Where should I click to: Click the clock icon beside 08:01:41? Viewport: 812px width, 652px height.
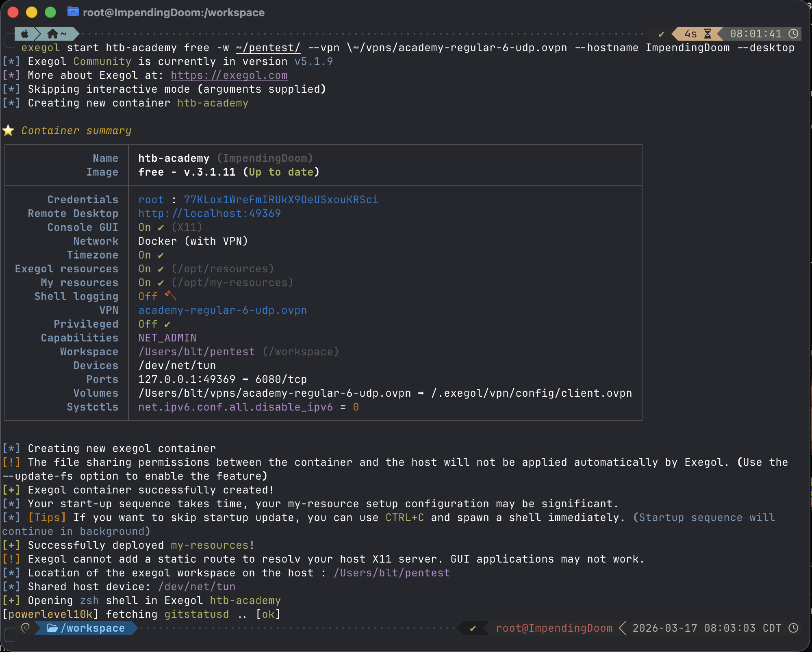coord(793,34)
